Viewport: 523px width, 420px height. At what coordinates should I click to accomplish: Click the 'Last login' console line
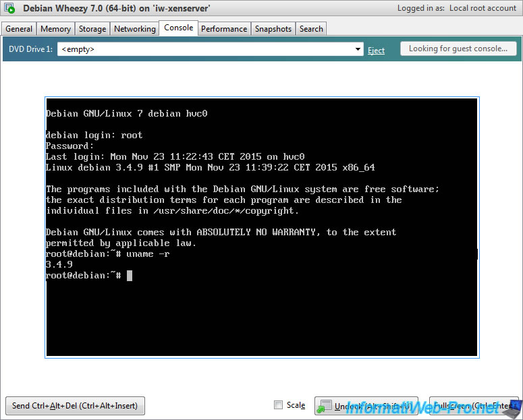[x=175, y=156]
